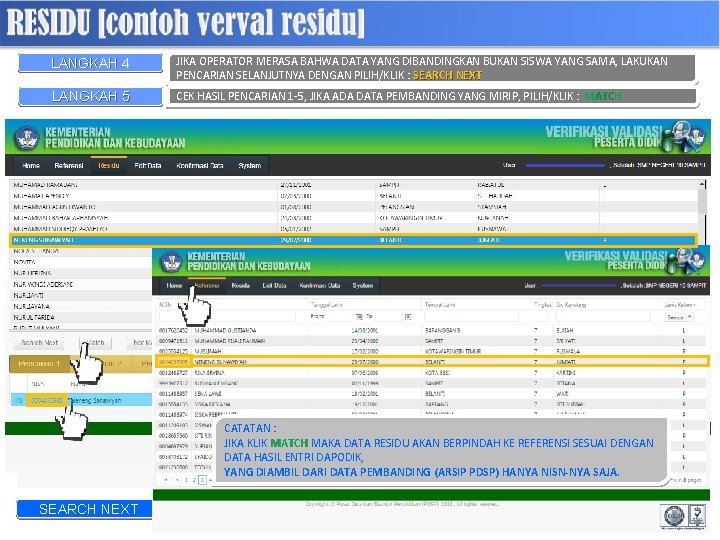The image size is (720, 540).
Task: Click the Kemdikbud logo in front window header
Action: (x=172, y=262)
